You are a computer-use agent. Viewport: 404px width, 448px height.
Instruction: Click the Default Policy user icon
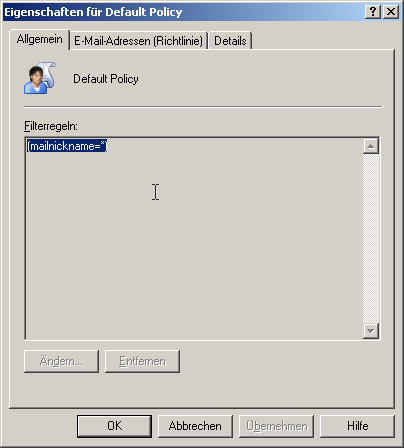[40, 78]
